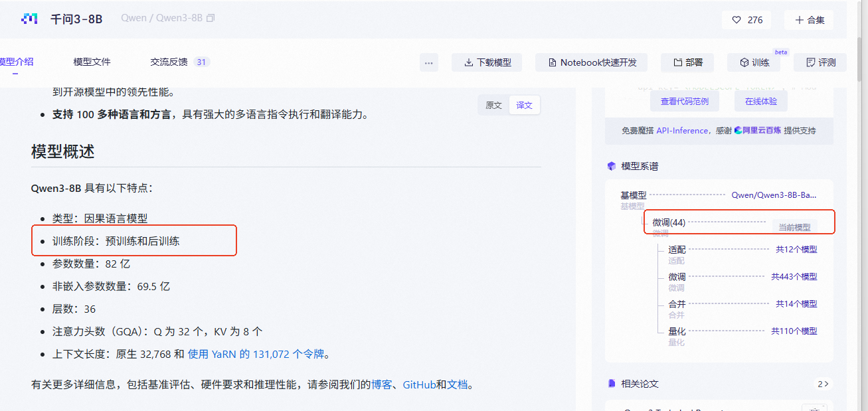The height and width of the screenshot is (411, 868).
Task: Click the 阿里云百炼 link
Action: pos(758,131)
